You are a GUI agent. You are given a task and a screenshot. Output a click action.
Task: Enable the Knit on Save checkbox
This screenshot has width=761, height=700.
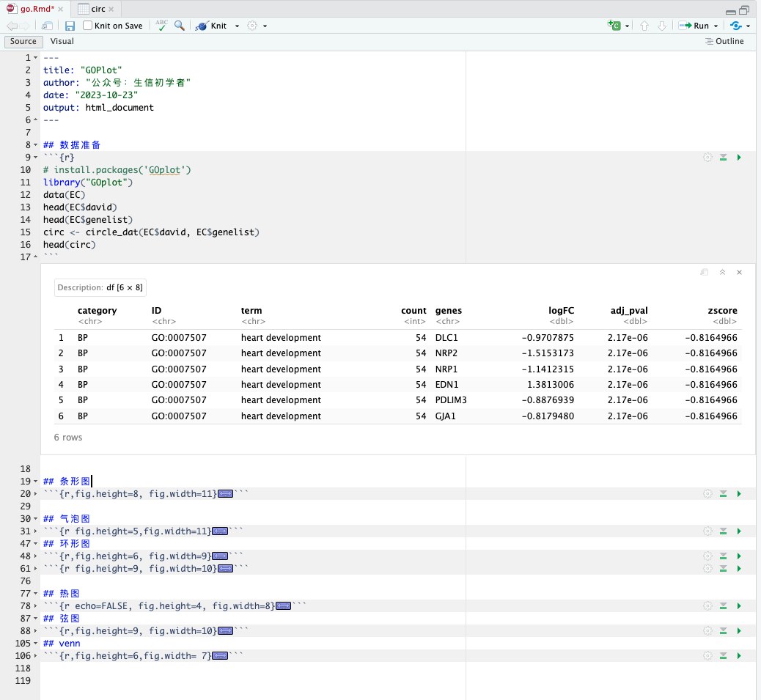click(x=88, y=26)
